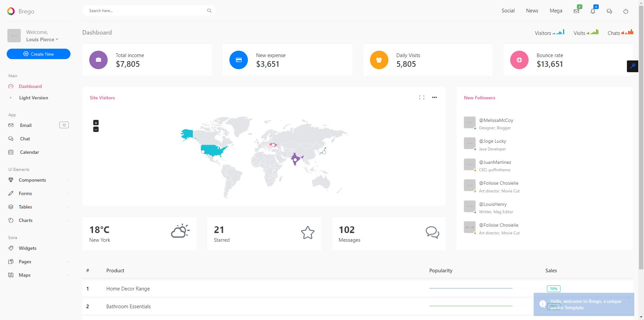The image size is (644, 320).
Task: Click the Forms pencil icon
Action: 11,193
